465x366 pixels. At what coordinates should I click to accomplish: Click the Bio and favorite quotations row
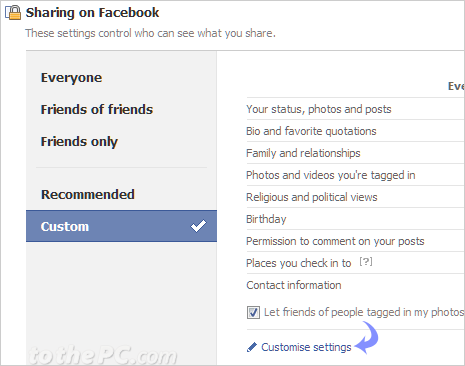click(x=355, y=131)
